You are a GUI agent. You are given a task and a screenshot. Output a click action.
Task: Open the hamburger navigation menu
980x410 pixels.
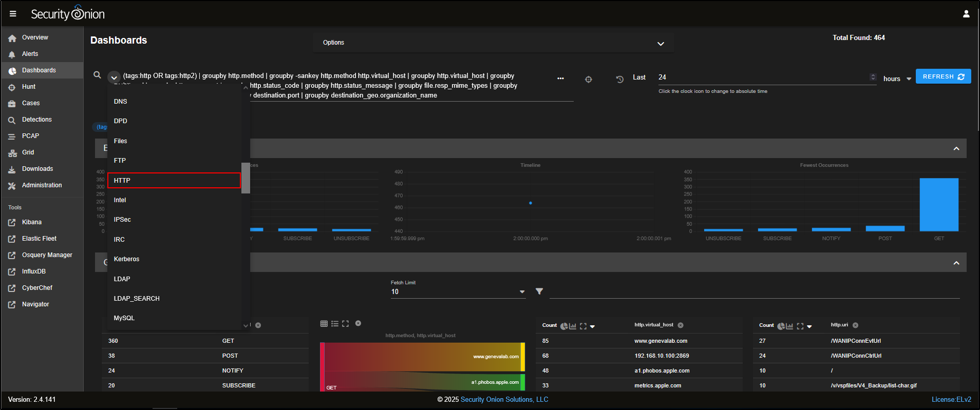pos(13,14)
